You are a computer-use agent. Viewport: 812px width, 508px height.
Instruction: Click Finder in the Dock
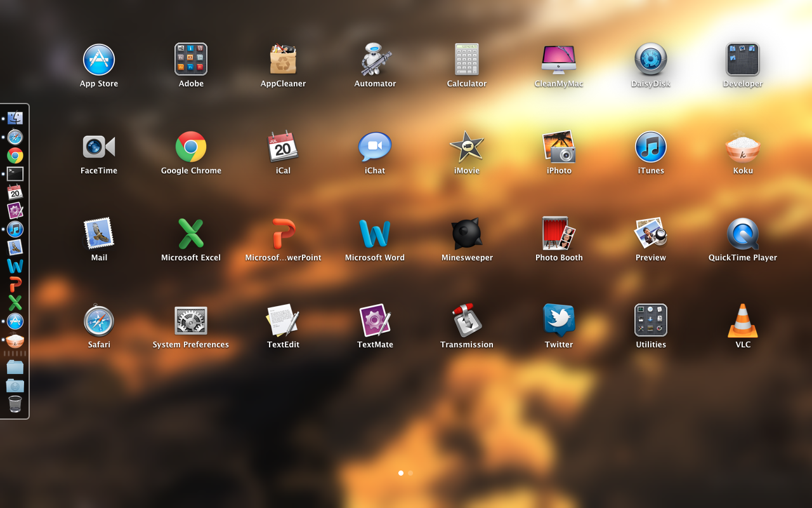[15, 118]
